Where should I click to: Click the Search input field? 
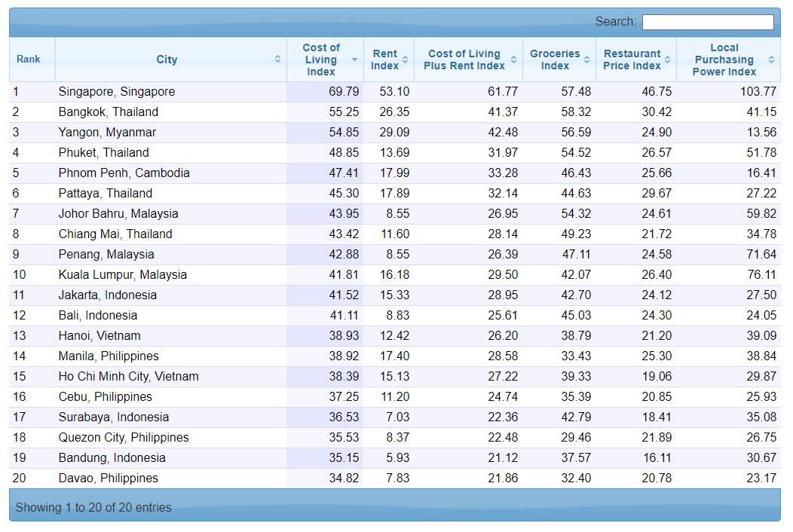(x=708, y=22)
